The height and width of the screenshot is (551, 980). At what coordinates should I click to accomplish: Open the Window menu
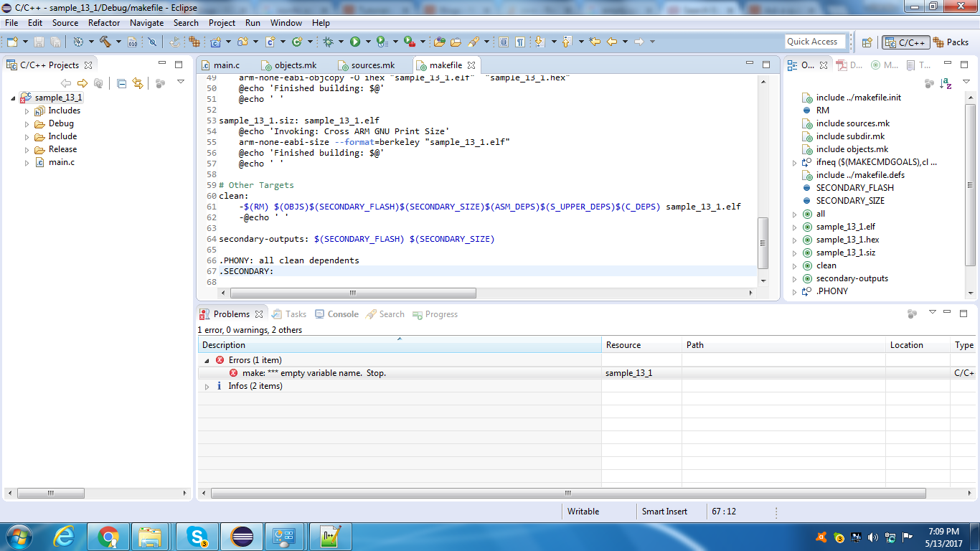286,23
